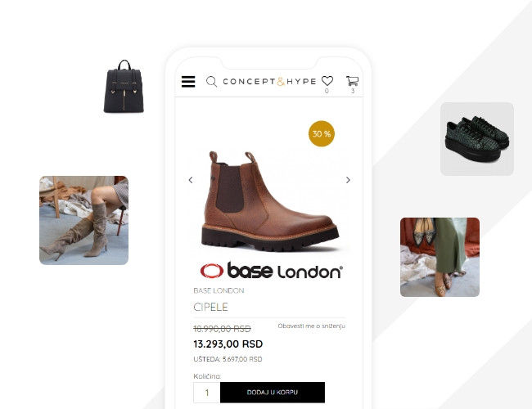Show previous product image arrow
The image size is (532, 409).
tap(191, 180)
